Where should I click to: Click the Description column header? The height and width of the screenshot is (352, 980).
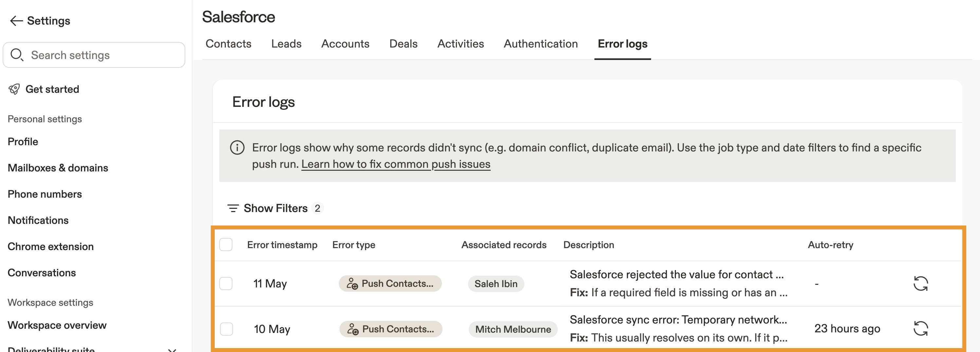pyautogui.click(x=589, y=245)
